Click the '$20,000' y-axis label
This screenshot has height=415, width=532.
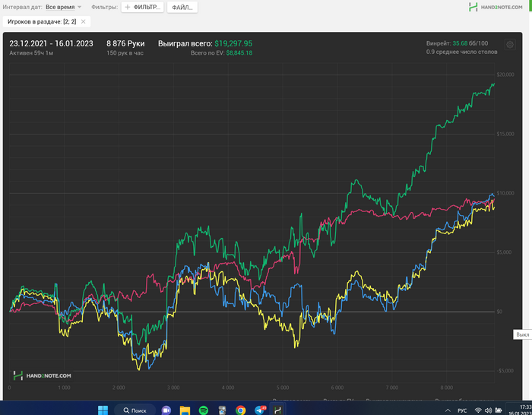pyautogui.click(x=505, y=74)
